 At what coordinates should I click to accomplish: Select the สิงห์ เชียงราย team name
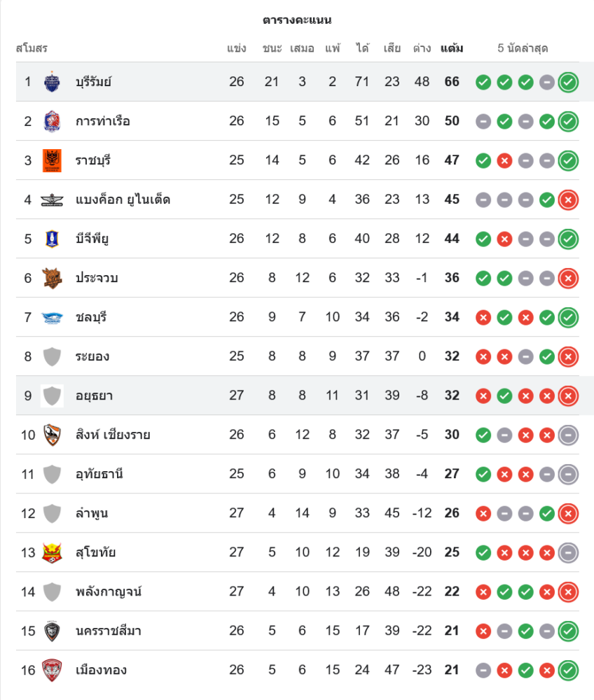(x=113, y=435)
